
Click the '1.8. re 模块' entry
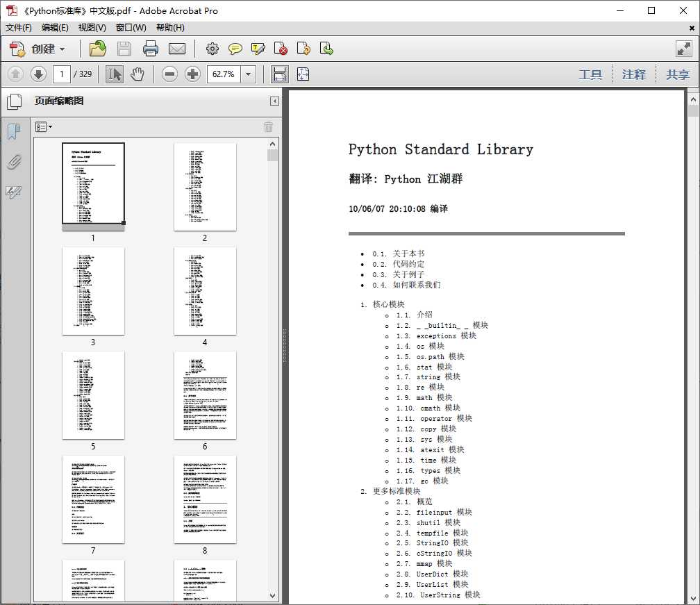(x=420, y=387)
